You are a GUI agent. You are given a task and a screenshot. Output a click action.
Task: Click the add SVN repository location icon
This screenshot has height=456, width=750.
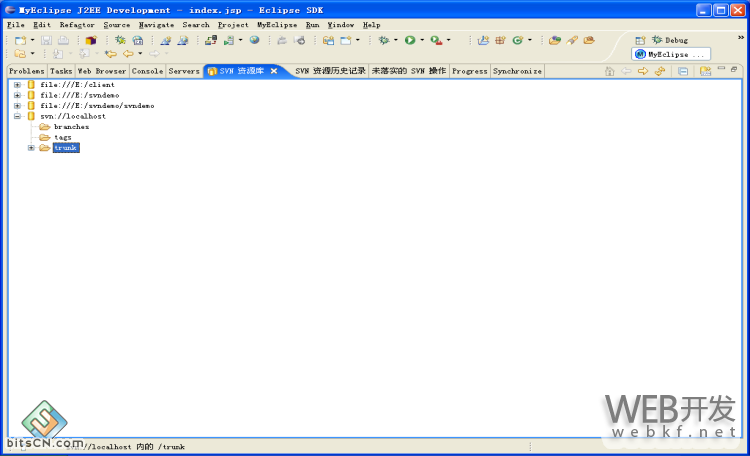pos(705,71)
